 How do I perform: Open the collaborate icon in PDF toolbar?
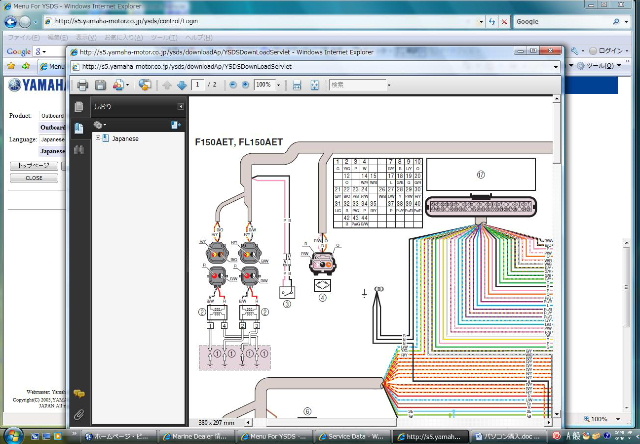point(144,85)
